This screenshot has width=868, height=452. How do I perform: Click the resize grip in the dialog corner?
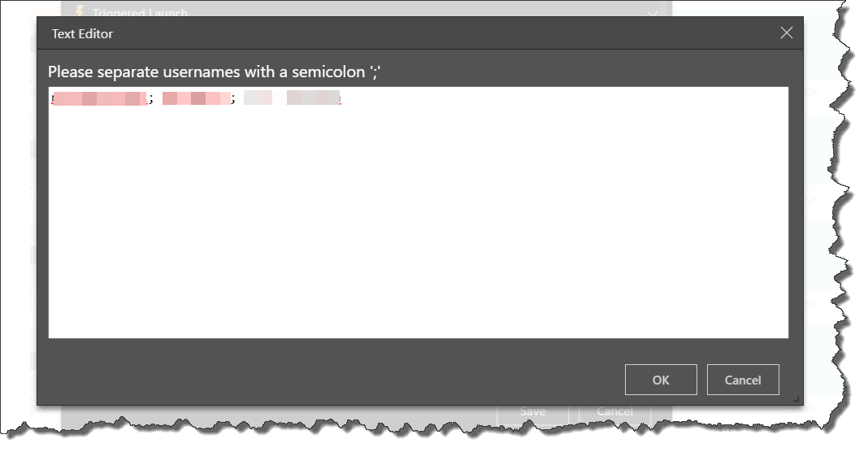pyautogui.click(x=796, y=398)
